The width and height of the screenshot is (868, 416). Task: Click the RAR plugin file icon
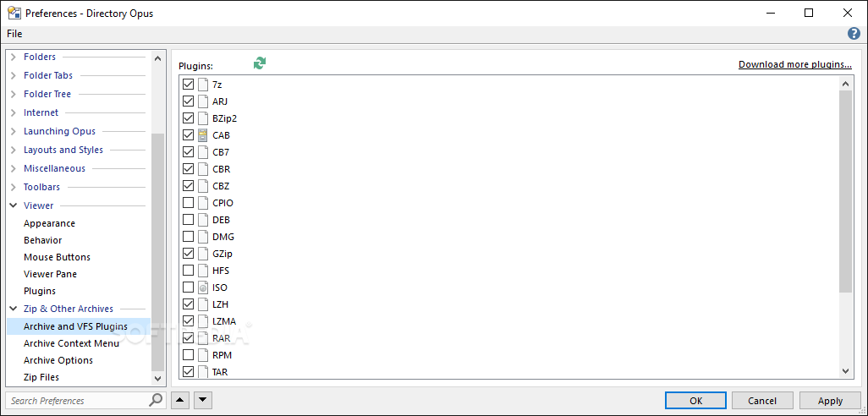click(x=203, y=338)
